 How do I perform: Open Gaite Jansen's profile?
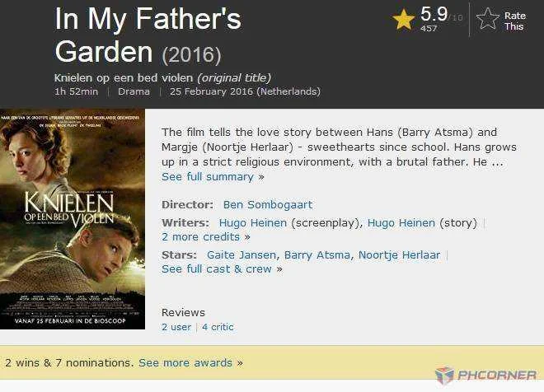tap(242, 255)
